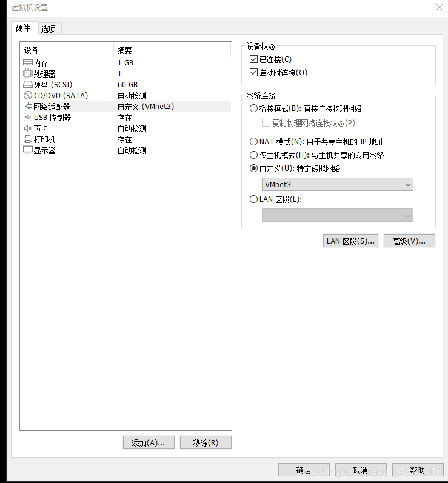The height and width of the screenshot is (483, 448).
Task: Click the 添加(A)... button
Action: tap(149, 442)
